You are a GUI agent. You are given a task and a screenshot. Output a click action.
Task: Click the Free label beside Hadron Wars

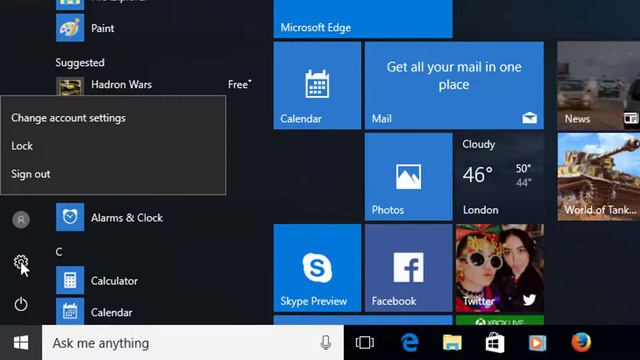240,84
